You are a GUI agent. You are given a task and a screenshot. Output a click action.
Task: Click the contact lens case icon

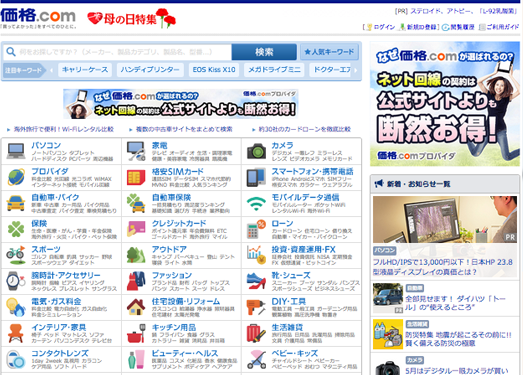click(16, 359)
